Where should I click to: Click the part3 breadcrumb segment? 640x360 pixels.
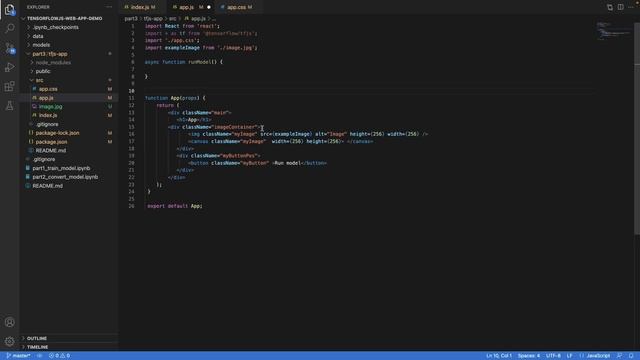point(131,19)
